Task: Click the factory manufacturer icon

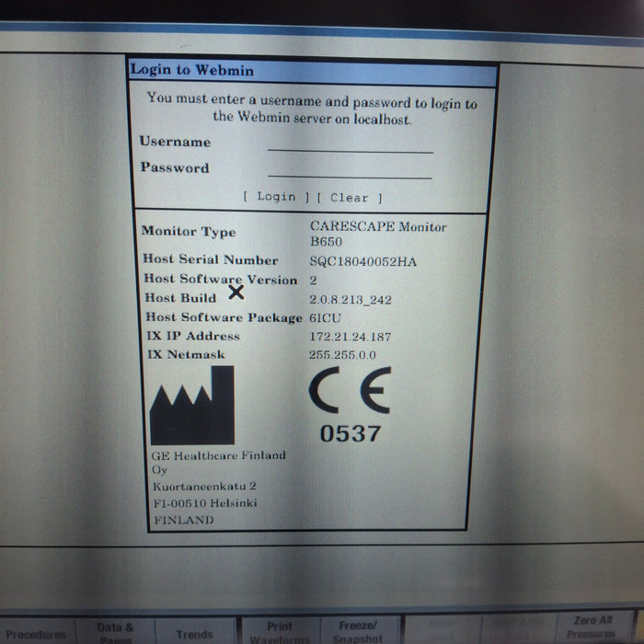Action: click(x=191, y=406)
